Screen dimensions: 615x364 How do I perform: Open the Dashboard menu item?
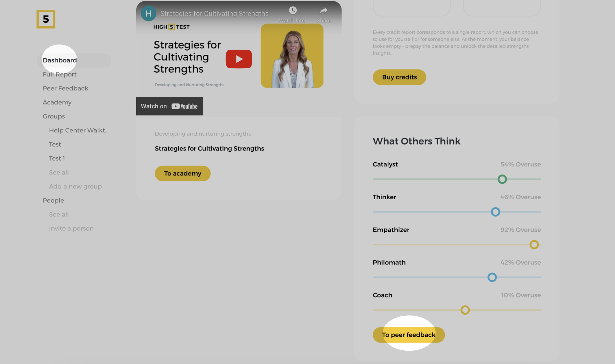[x=60, y=60]
